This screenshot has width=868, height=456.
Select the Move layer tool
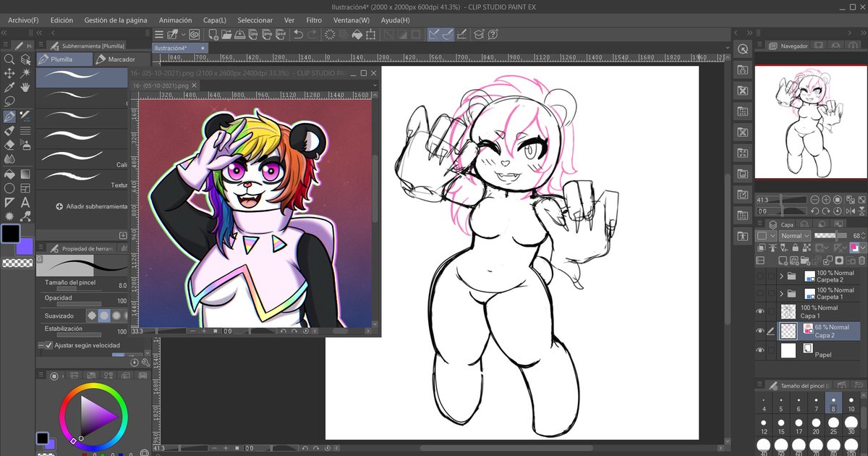click(x=9, y=73)
